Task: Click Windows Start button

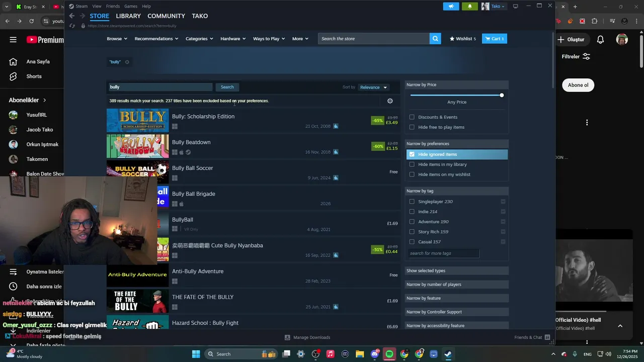Action: point(196,354)
